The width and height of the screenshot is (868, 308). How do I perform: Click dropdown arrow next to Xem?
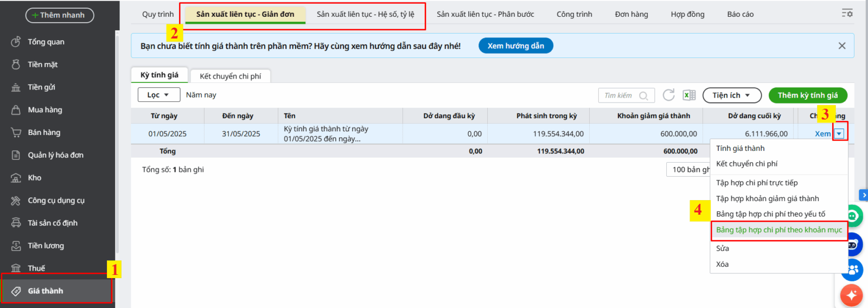pos(839,134)
